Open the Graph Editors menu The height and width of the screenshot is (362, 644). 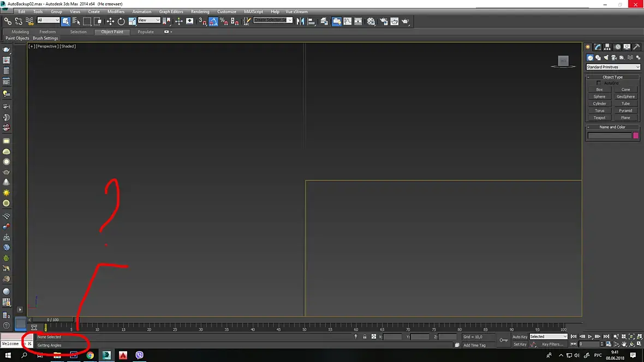tap(171, 11)
